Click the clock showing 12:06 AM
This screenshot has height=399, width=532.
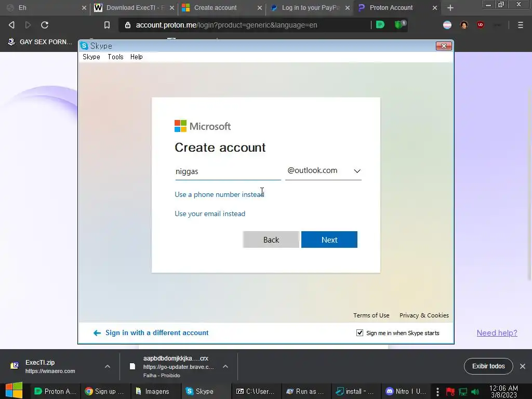[503, 392]
